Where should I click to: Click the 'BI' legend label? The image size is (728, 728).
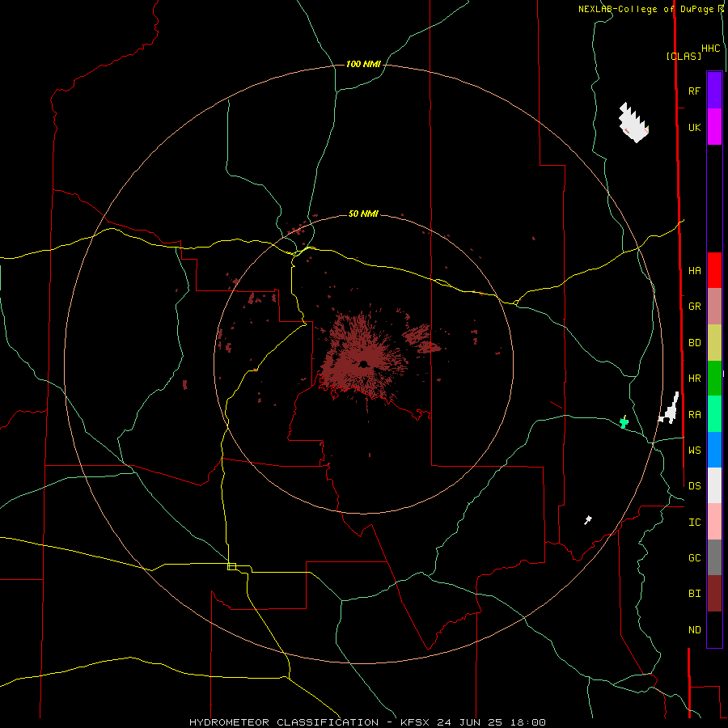tap(695, 594)
